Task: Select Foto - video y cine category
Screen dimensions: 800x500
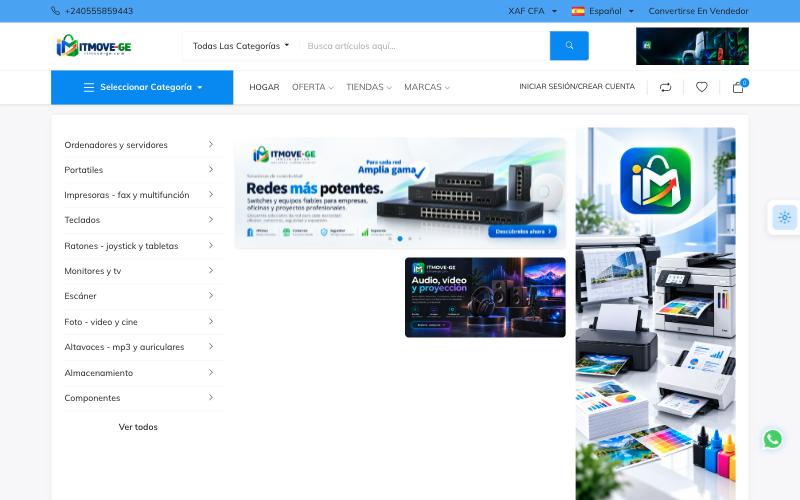Action: coord(101,322)
